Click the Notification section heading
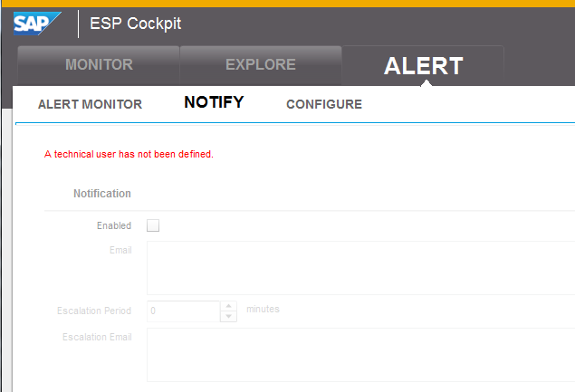Viewport: 575px width, 392px height. coord(102,193)
